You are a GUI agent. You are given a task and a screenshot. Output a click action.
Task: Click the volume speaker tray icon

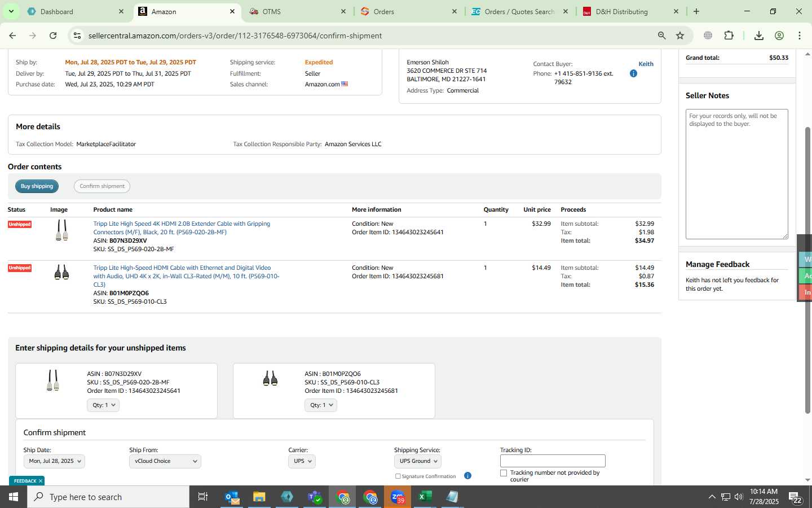pos(739,497)
